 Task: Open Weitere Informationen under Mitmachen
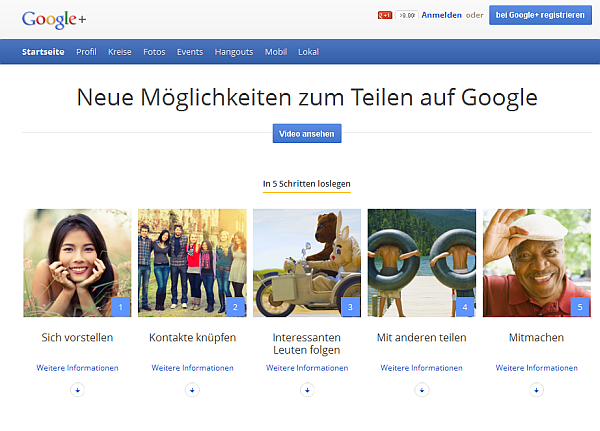coord(536,368)
